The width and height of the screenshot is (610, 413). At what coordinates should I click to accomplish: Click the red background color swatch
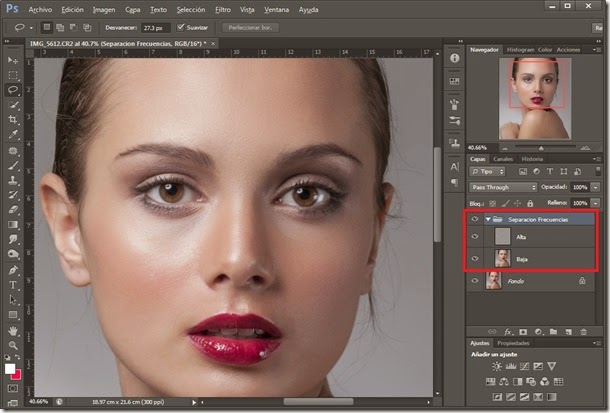click(17, 375)
